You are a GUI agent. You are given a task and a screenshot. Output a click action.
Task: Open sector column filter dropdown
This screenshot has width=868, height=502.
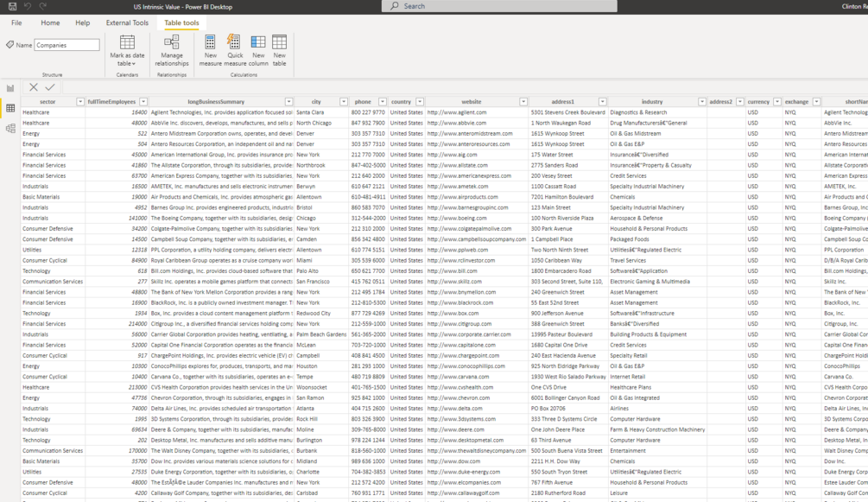[79, 101]
